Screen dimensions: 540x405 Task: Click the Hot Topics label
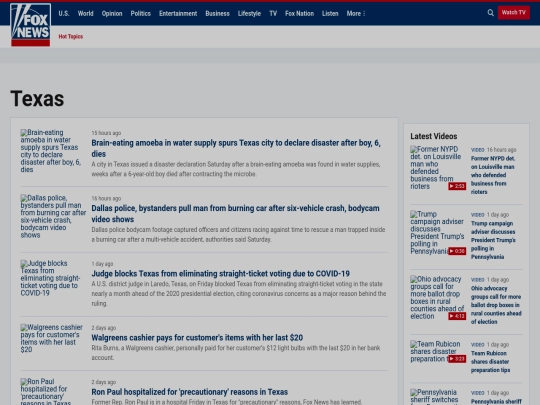(x=71, y=37)
